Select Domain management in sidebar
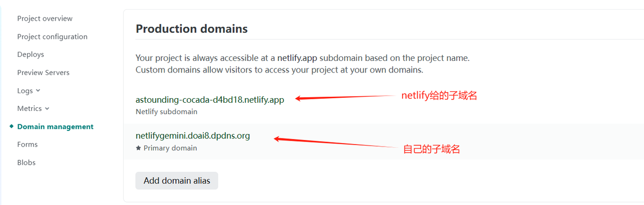644x205 pixels. point(55,126)
